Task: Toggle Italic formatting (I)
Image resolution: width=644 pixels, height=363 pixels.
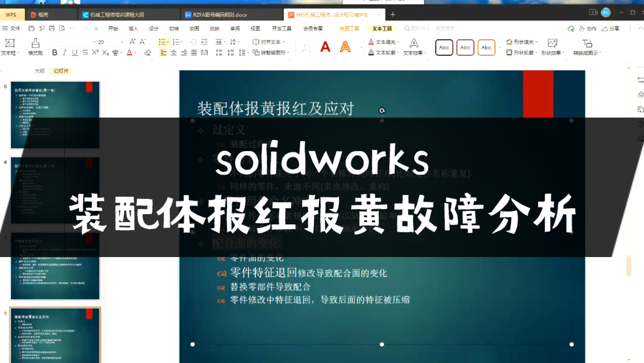Action: point(64,53)
